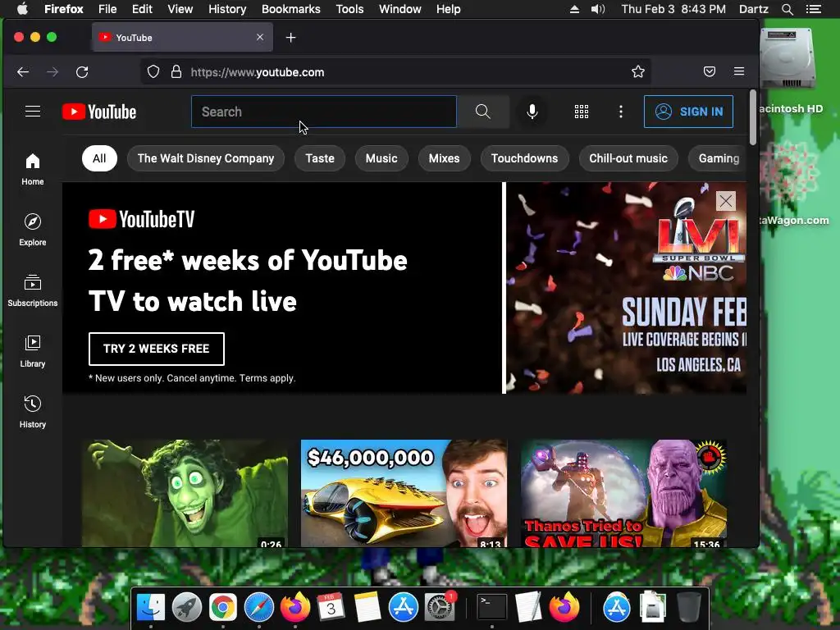Viewport: 840px width, 630px height.
Task: Click the YouTube logo
Action: 99,112
